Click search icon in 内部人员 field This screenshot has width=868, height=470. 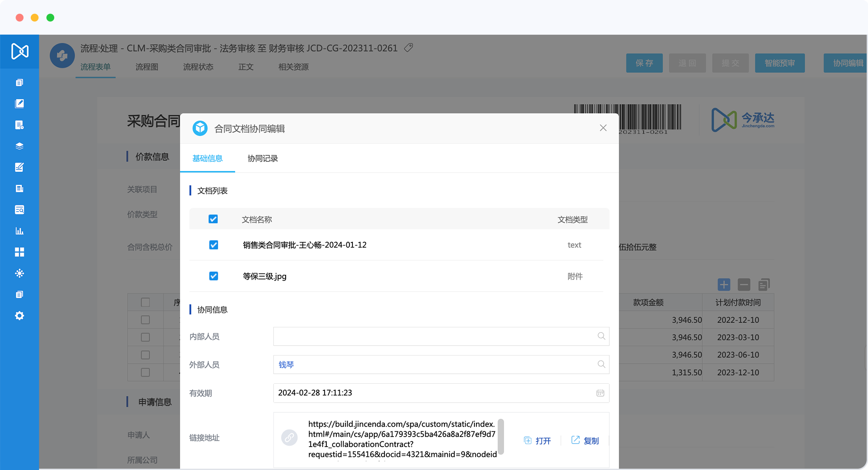point(601,336)
